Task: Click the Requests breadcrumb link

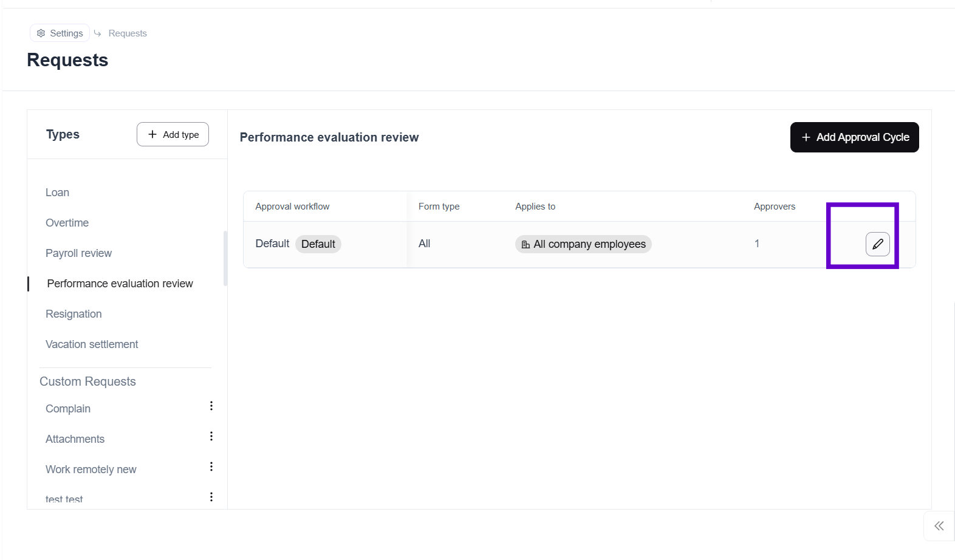Action: pyautogui.click(x=128, y=33)
